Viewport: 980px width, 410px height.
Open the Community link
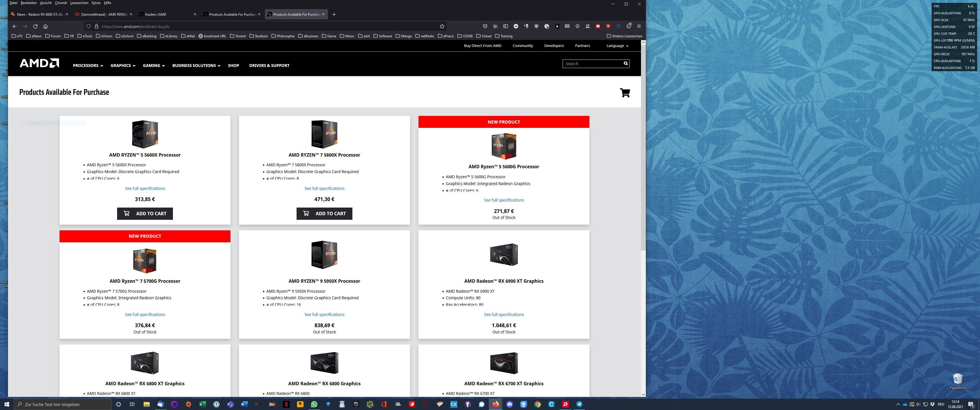(x=522, y=46)
